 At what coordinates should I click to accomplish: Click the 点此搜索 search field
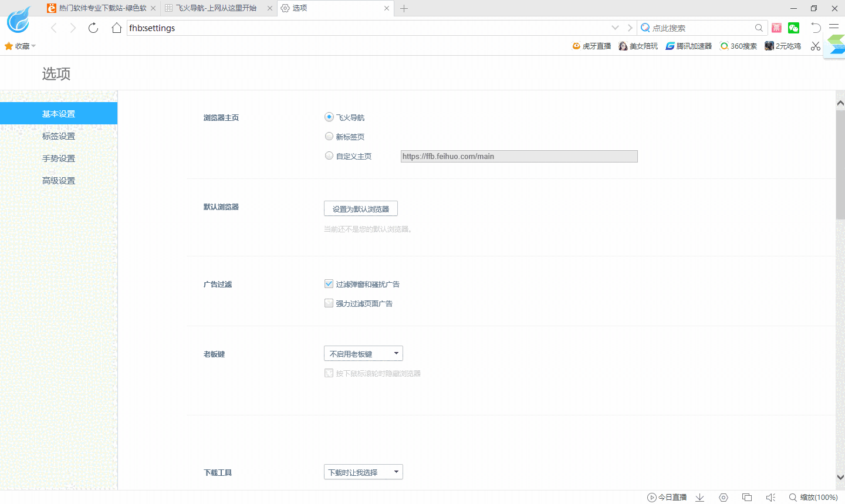pyautogui.click(x=702, y=28)
